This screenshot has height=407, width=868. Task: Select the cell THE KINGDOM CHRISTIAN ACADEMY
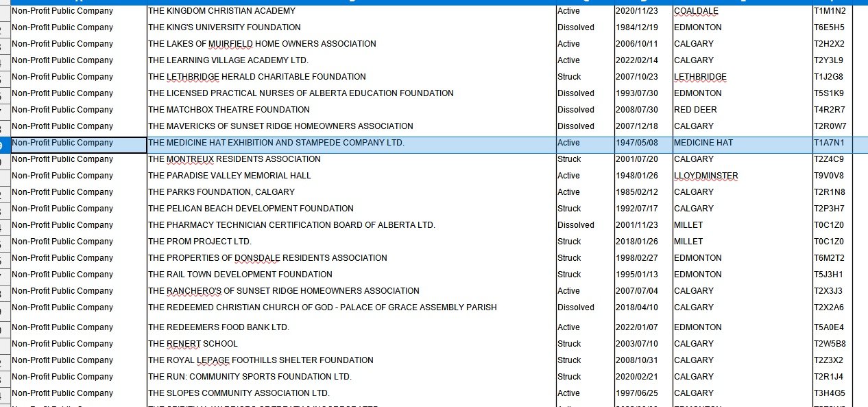click(x=351, y=11)
